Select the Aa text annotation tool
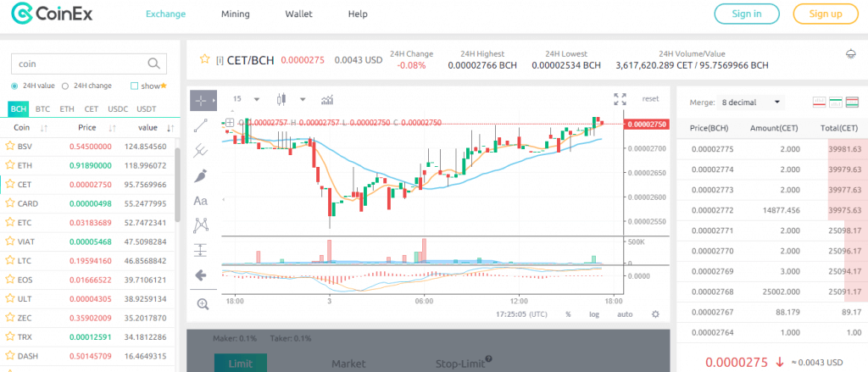Image resolution: width=868 pixels, height=372 pixels. click(x=201, y=201)
